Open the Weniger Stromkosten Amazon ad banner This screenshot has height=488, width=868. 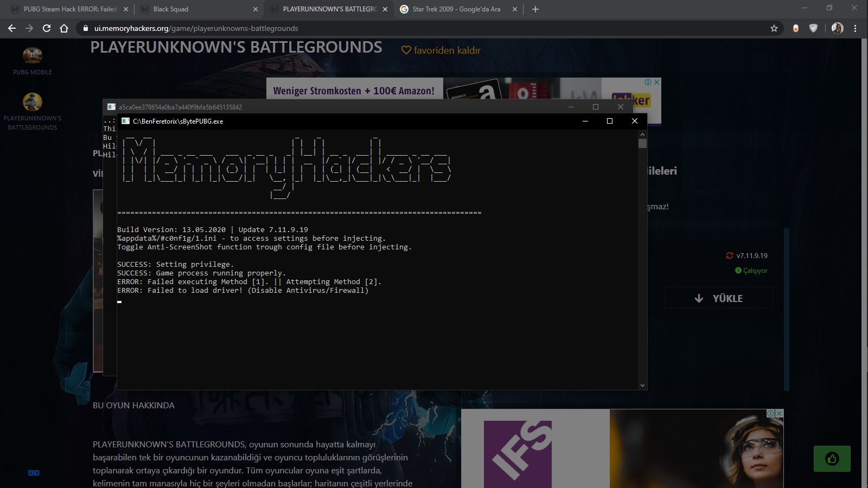[354, 91]
